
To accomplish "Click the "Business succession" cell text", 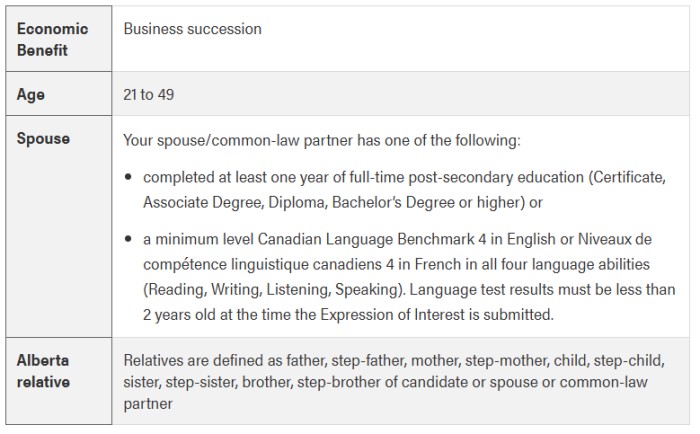I will click(192, 29).
